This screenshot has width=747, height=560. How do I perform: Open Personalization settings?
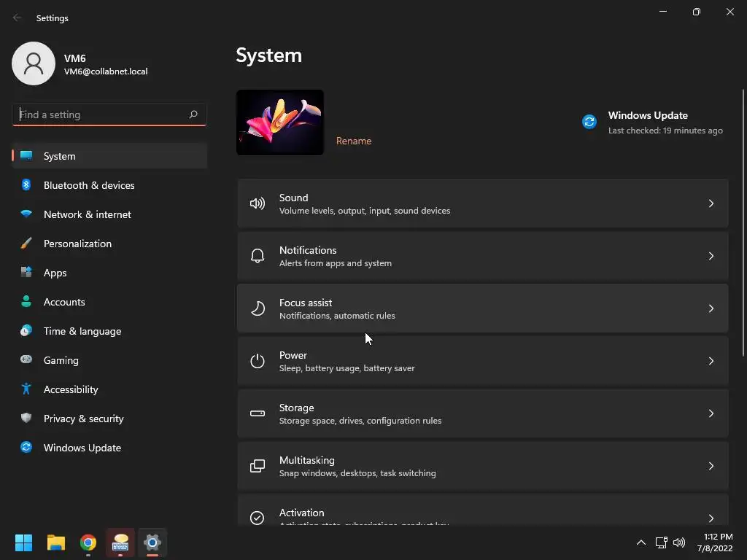click(109, 244)
